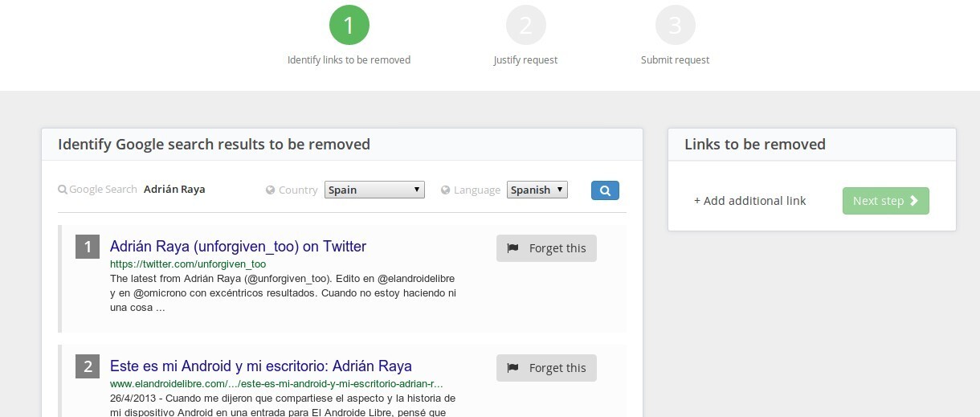Click result number 1 badge
This screenshot has height=417, width=980.
[87, 247]
